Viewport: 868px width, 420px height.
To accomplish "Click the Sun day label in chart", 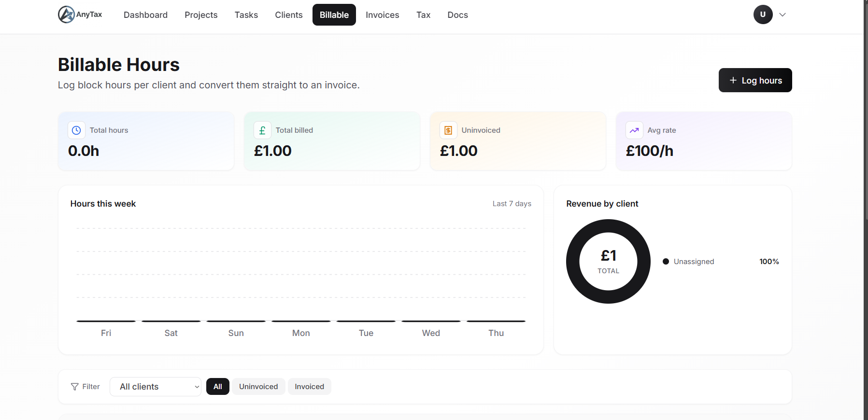I will [x=236, y=333].
